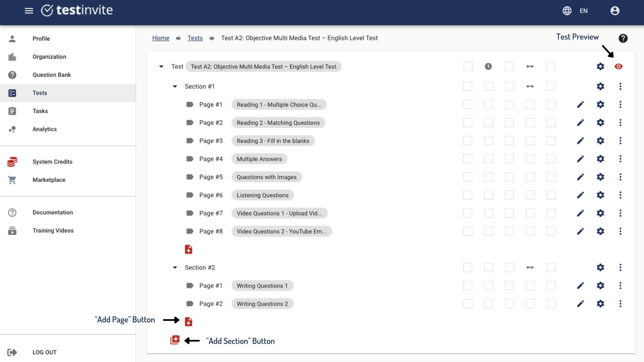Screen dimensions: 644x362
Task: Check the last checkbox for Page #1 Reading 1
Action: click(x=550, y=104)
